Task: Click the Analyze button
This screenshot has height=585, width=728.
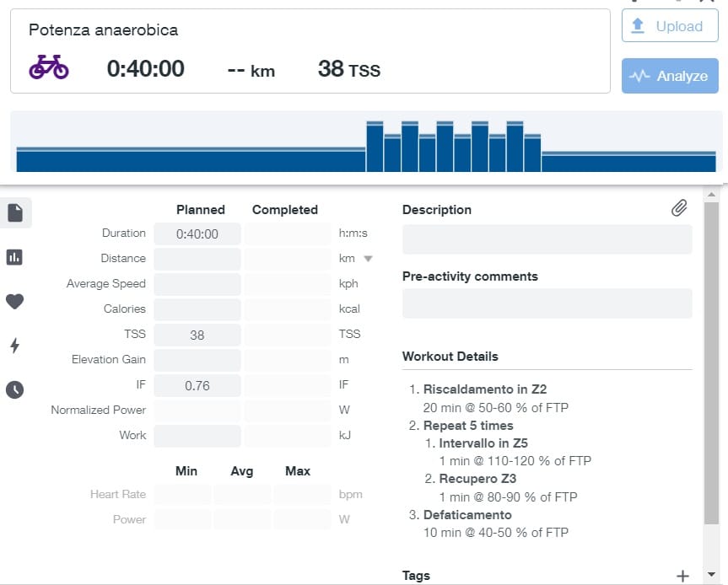Action: [x=670, y=76]
